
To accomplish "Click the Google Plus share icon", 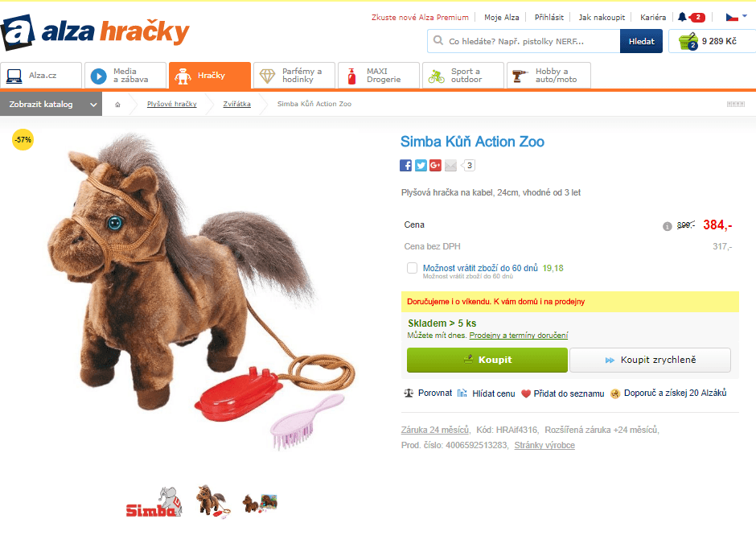I will tap(435, 166).
